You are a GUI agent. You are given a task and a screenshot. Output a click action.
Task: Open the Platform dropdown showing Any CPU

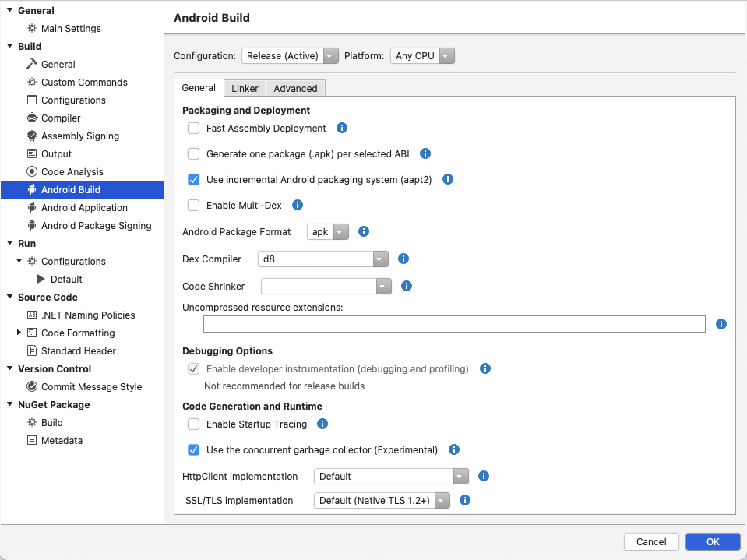[x=422, y=56]
